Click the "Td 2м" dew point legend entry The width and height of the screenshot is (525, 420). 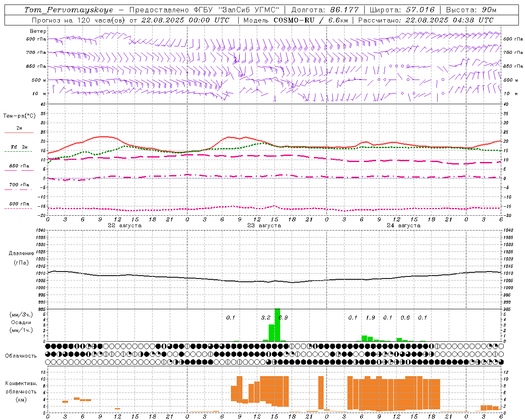pos(19,147)
